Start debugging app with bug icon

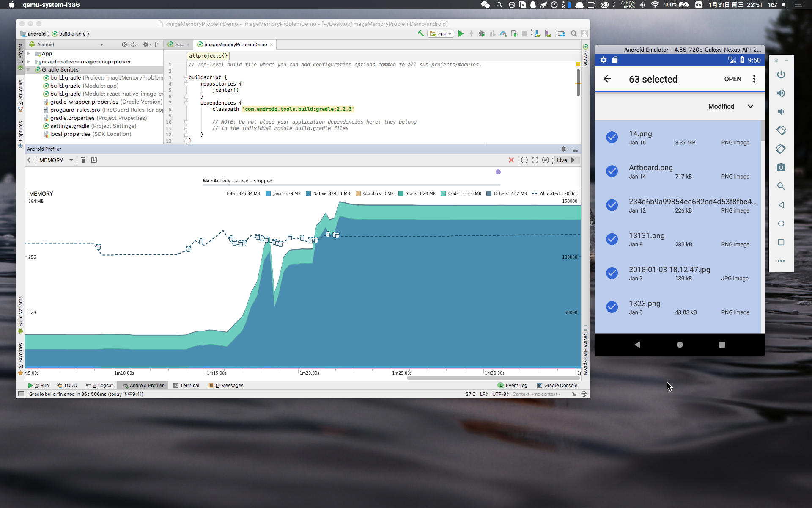click(x=482, y=33)
